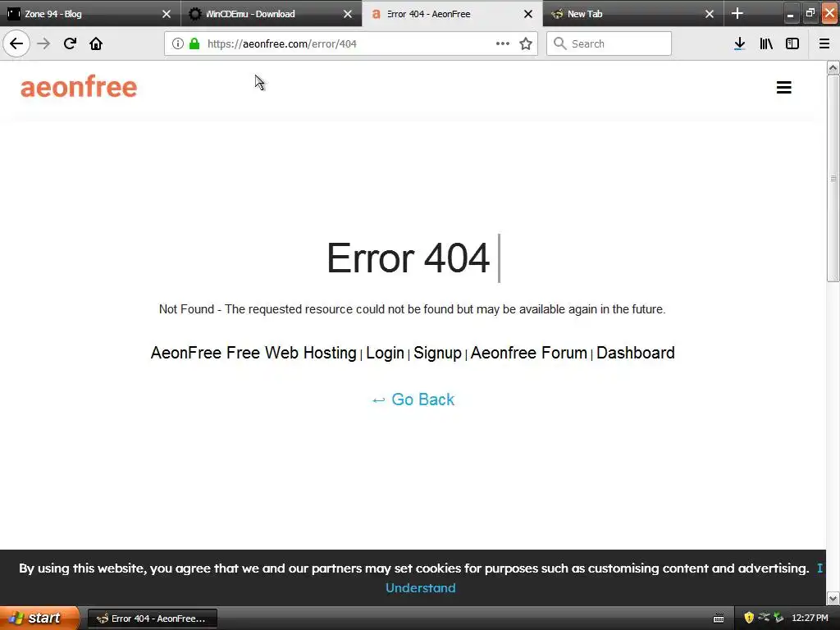Click the forward navigation arrow
Viewport: 840px width, 630px height.
click(x=43, y=44)
